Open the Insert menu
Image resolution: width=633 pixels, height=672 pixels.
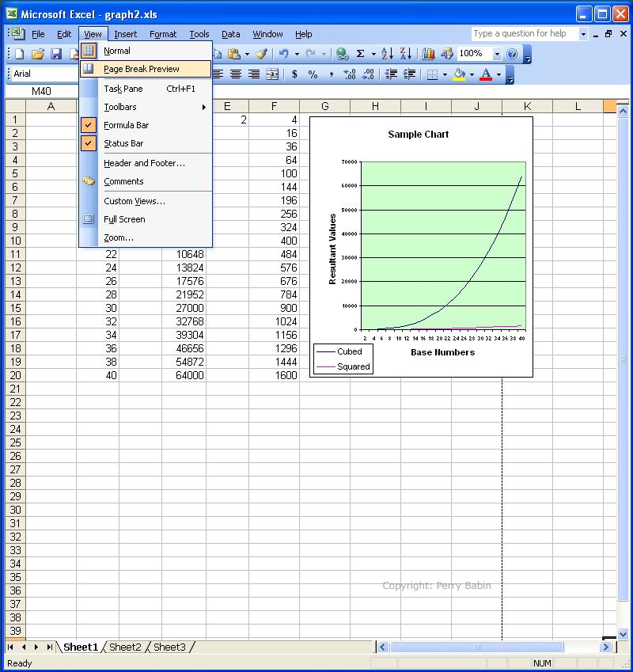pos(126,34)
